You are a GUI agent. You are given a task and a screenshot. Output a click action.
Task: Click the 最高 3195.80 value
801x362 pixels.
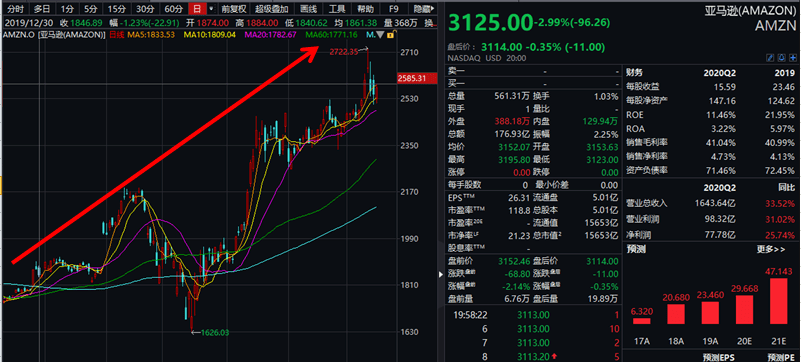(x=515, y=160)
